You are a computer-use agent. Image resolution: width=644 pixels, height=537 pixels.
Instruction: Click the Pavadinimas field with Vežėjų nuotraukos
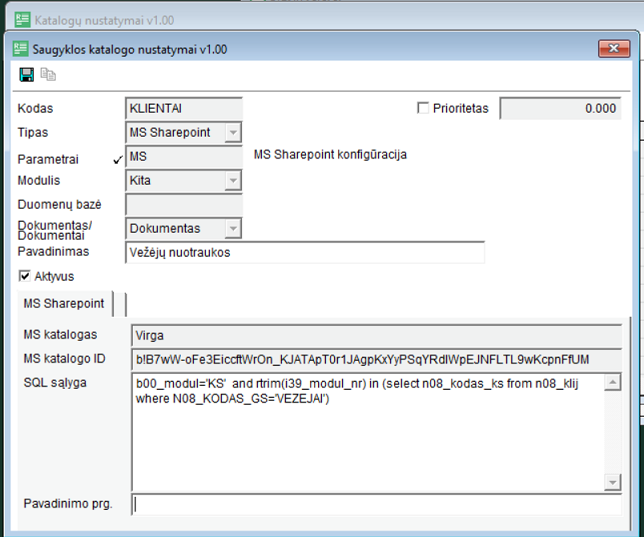tap(304, 253)
